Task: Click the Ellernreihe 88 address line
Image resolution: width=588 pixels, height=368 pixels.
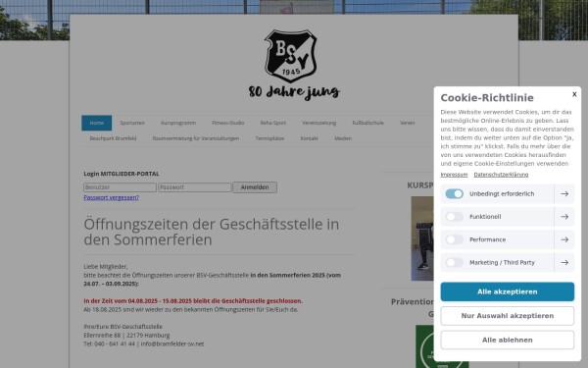Action: pos(126,336)
